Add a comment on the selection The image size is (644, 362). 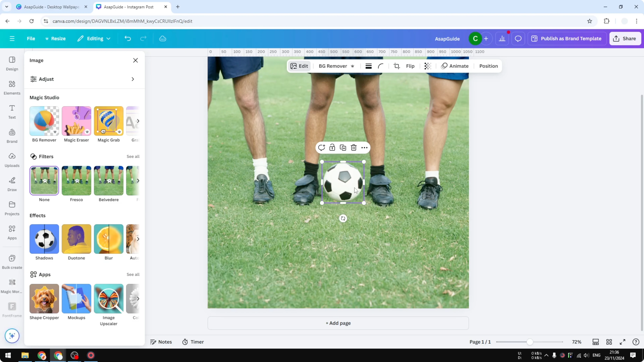pyautogui.click(x=322, y=148)
